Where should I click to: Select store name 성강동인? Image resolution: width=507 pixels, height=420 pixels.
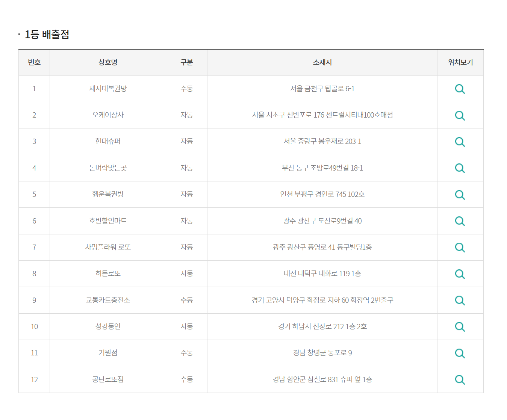tap(108, 326)
